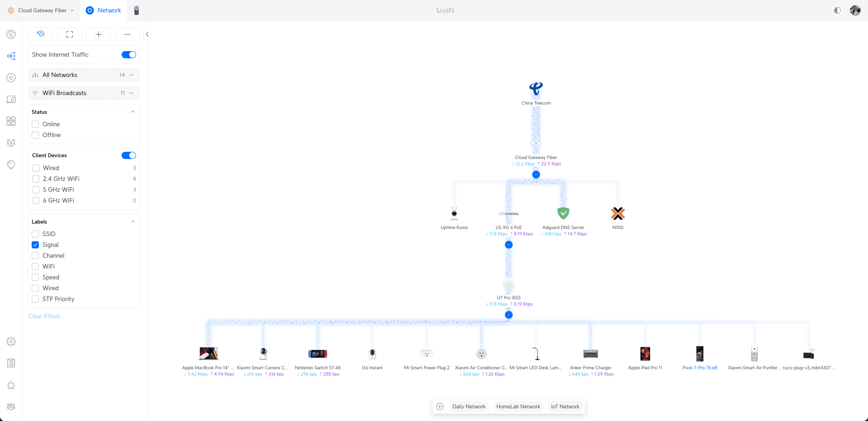
Task: Enable the SSID label checkbox
Action: [x=35, y=234]
